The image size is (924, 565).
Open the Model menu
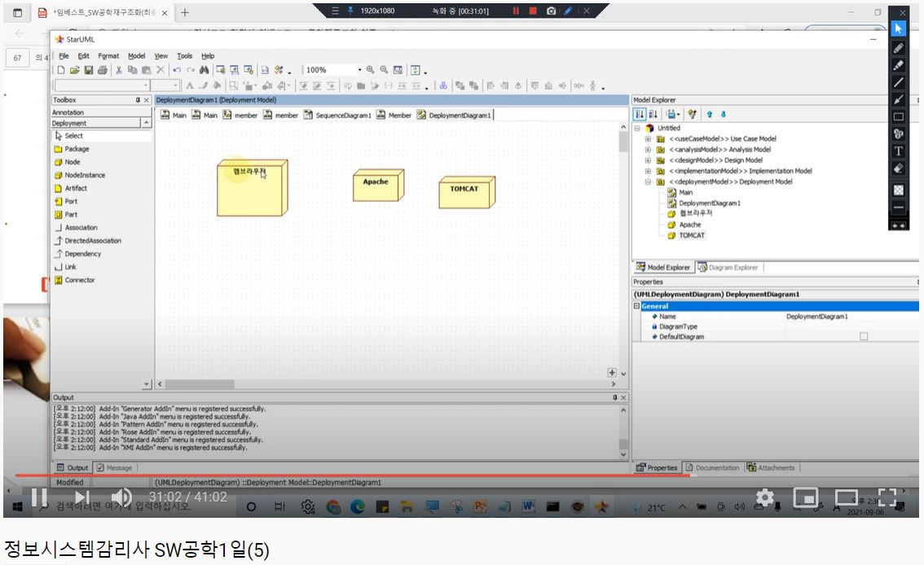[x=136, y=56]
